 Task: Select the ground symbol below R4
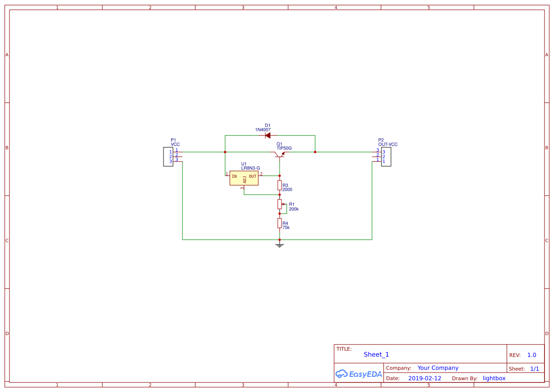(280, 245)
